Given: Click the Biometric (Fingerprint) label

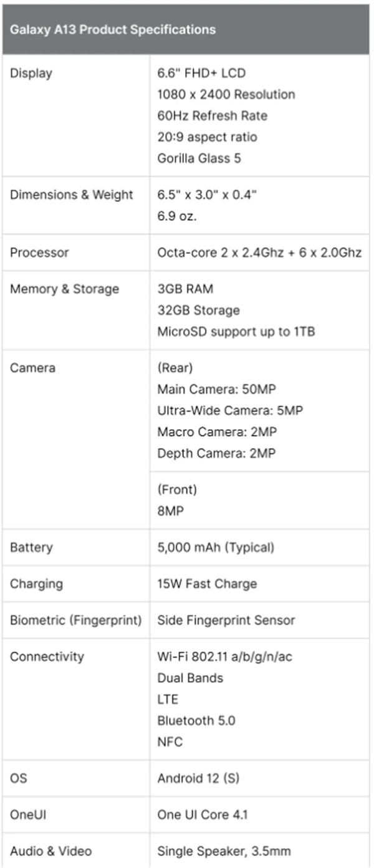Looking at the screenshot, I should (x=75, y=620).
